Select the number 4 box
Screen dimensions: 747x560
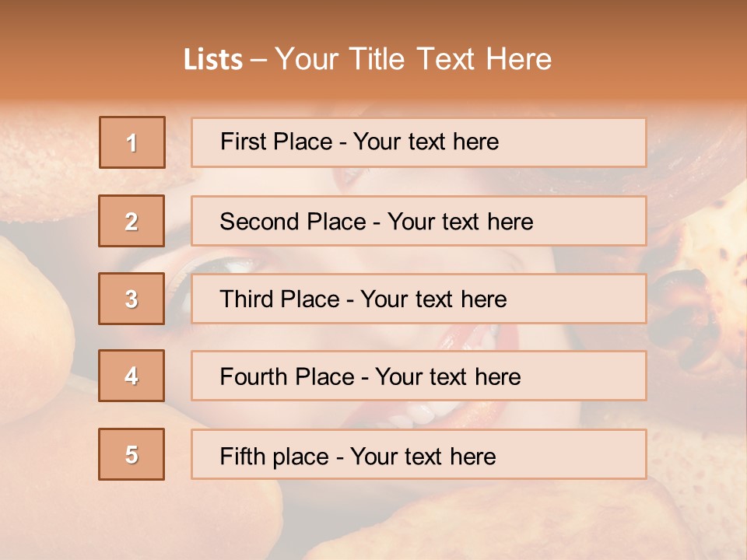click(132, 376)
